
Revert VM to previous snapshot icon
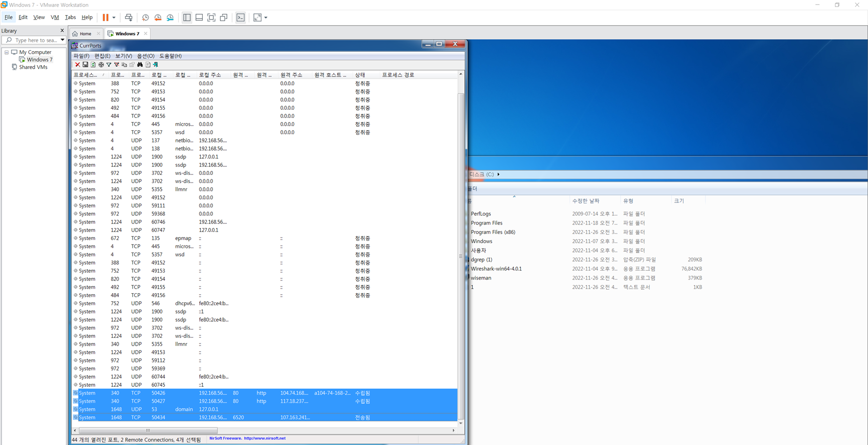click(158, 18)
